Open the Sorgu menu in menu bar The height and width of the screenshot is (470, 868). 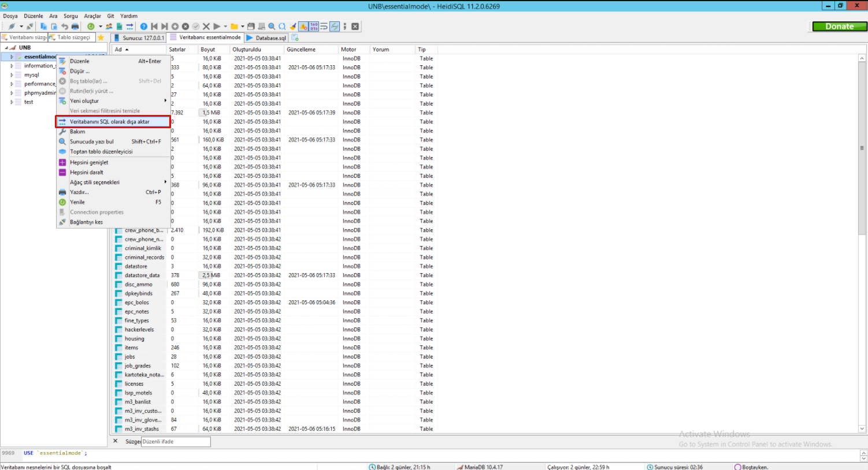71,16
